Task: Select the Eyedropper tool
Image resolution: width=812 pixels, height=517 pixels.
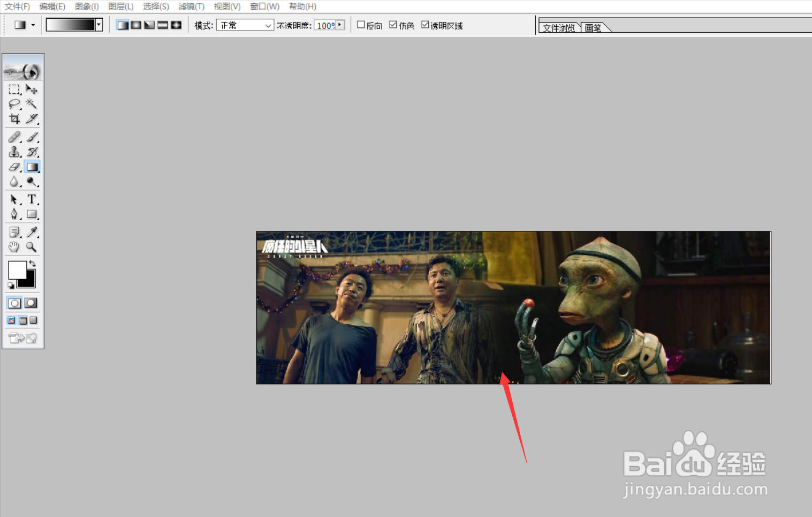Action: (x=32, y=232)
